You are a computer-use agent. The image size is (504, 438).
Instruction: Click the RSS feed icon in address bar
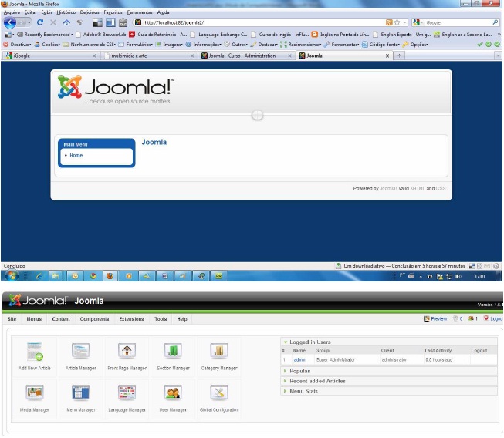[x=389, y=22]
